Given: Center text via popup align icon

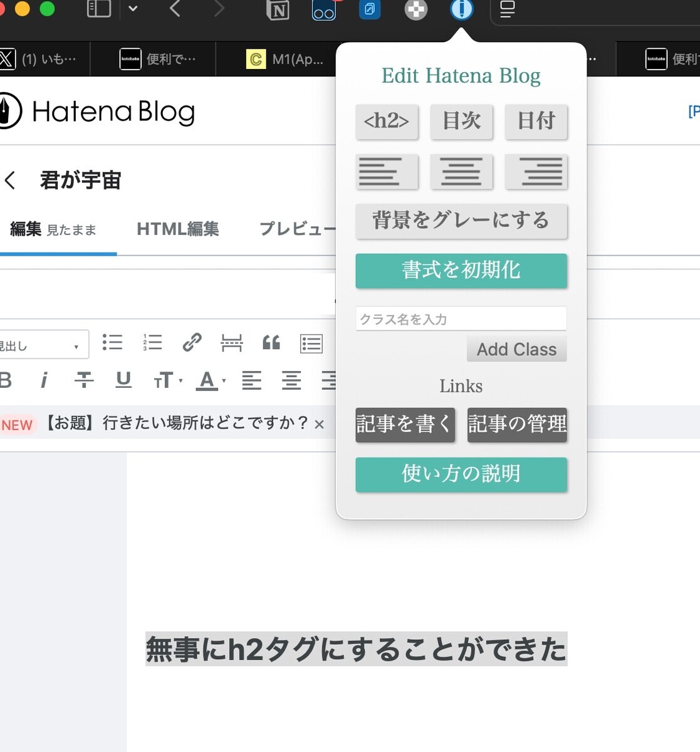Looking at the screenshot, I should (461, 171).
